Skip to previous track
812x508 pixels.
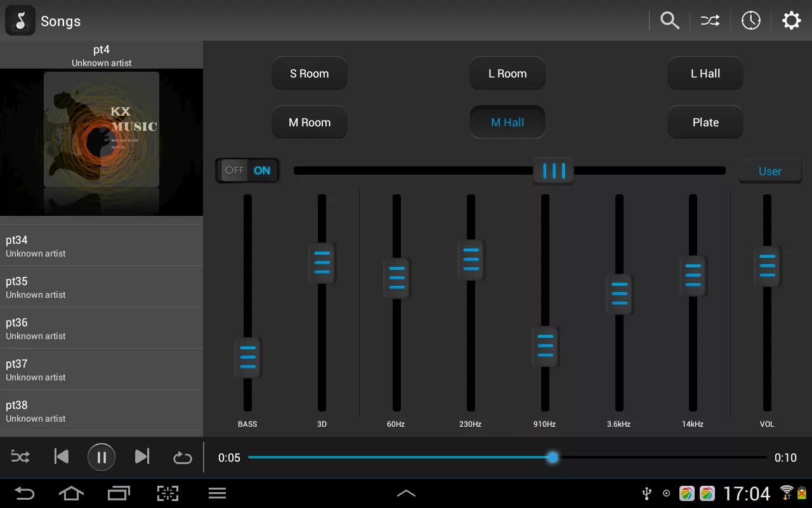tap(62, 457)
